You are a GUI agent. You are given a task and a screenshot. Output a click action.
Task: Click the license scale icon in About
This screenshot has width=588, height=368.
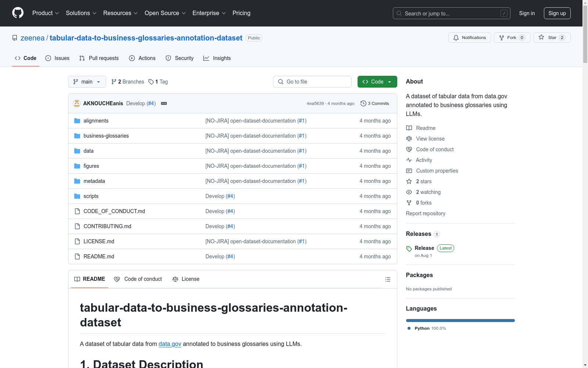409,139
